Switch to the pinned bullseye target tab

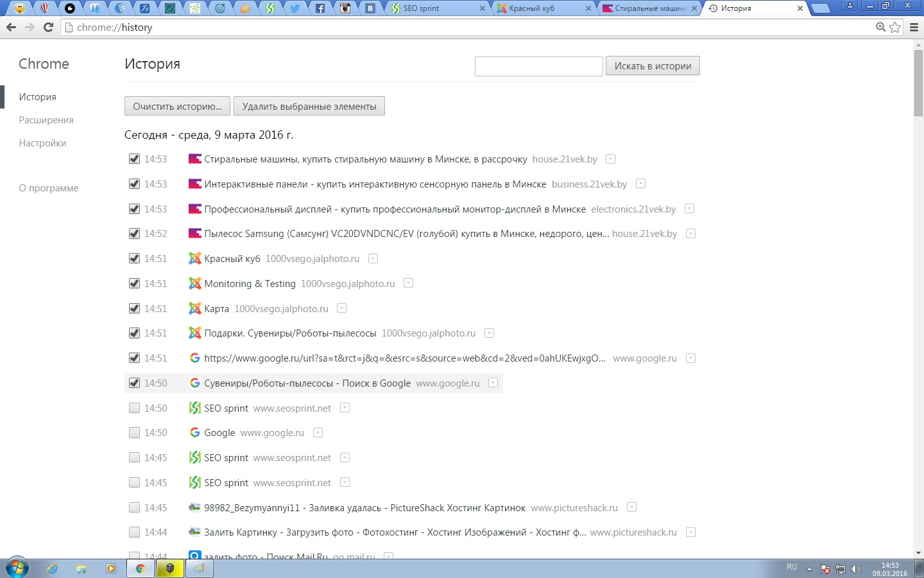[x=220, y=8]
